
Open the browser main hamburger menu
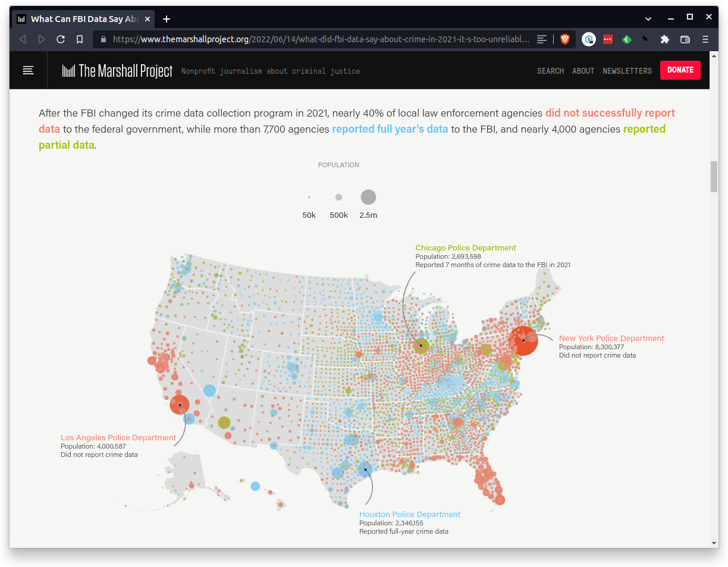(705, 39)
